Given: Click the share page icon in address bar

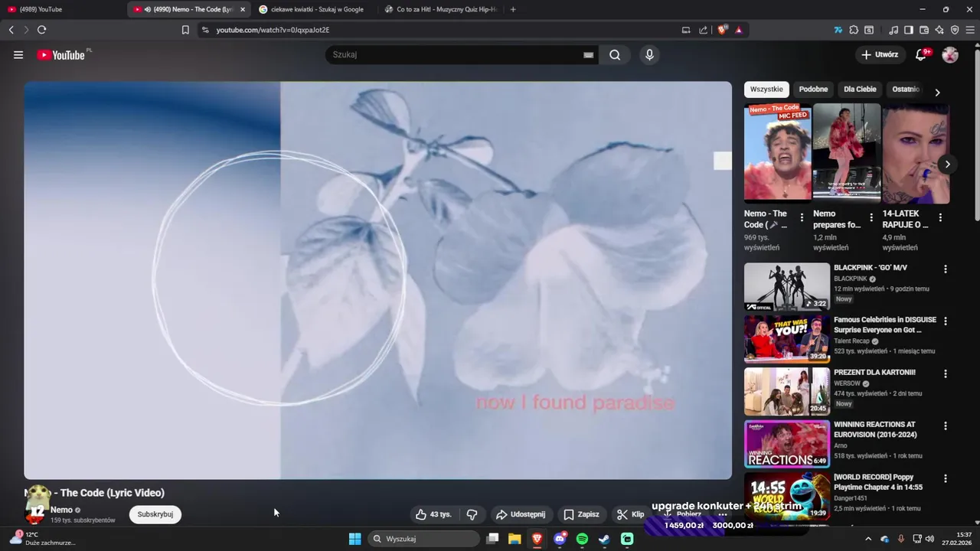Looking at the screenshot, I should pyautogui.click(x=703, y=30).
